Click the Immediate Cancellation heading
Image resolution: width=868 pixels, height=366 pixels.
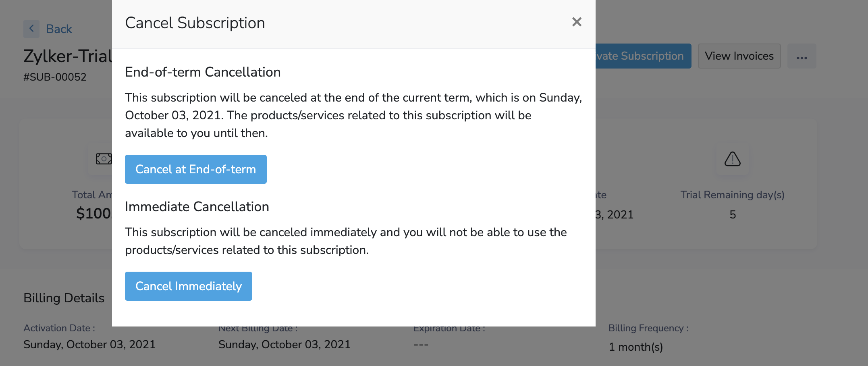click(x=197, y=207)
